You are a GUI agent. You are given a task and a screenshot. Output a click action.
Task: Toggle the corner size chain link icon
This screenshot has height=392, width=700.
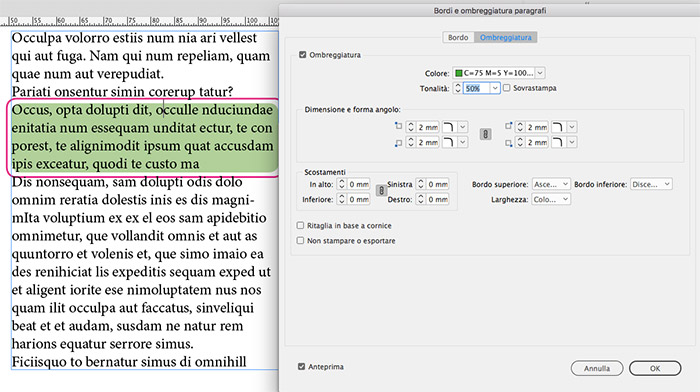[486, 134]
